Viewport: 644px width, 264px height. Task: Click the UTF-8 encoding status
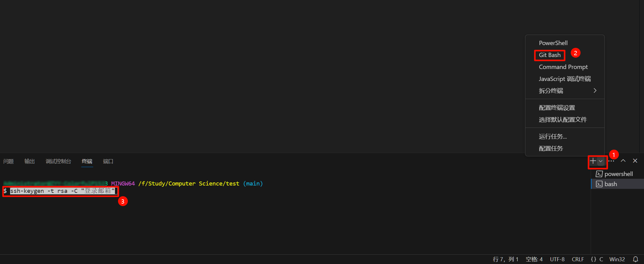coord(557,259)
